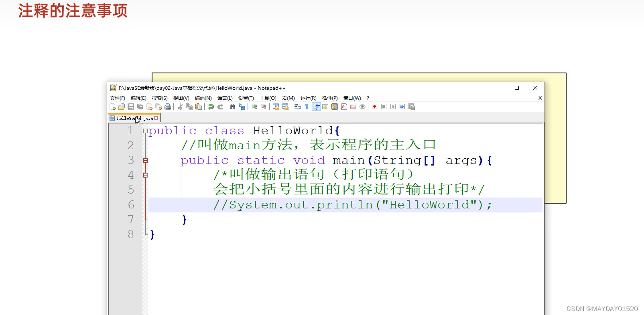
Task: Open the 插件(P) menu
Action: click(x=330, y=98)
